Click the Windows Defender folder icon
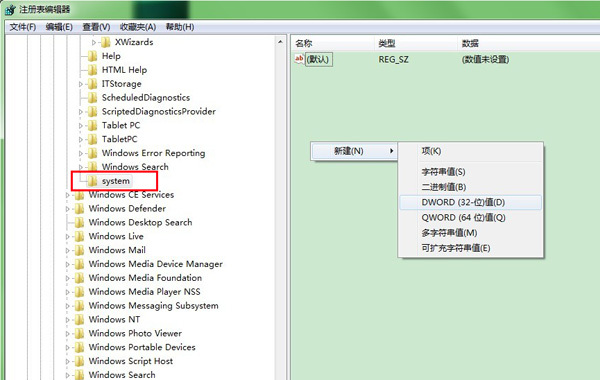600x380 pixels. tap(79, 209)
